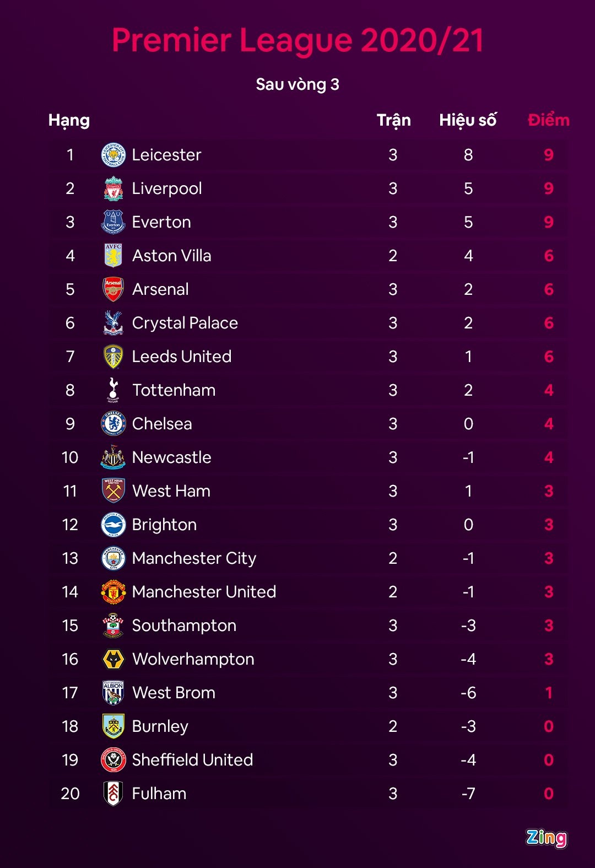The image size is (595, 868).
Task: Select the Everton club badge
Action: point(113,222)
